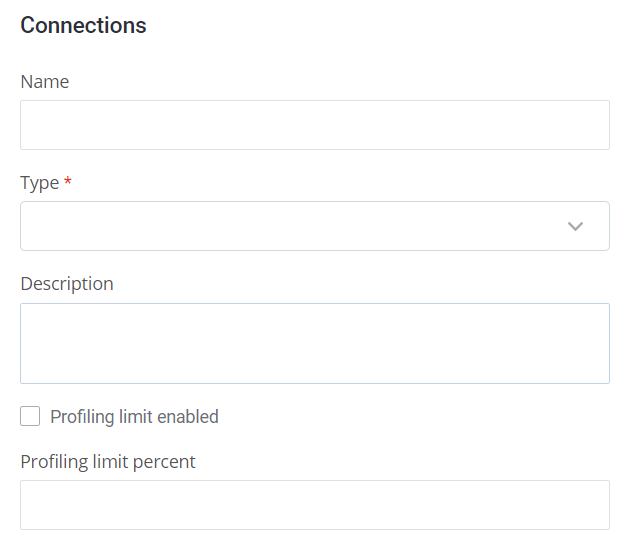Click right end of Profiling limit percent field
Screen dimensions: 628x545
tap(596, 505)
